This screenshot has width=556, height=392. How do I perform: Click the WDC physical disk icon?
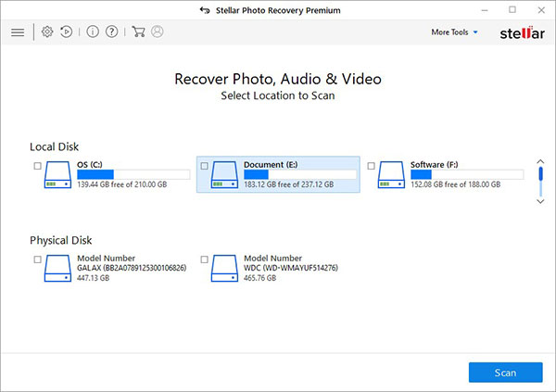point(224,268)
